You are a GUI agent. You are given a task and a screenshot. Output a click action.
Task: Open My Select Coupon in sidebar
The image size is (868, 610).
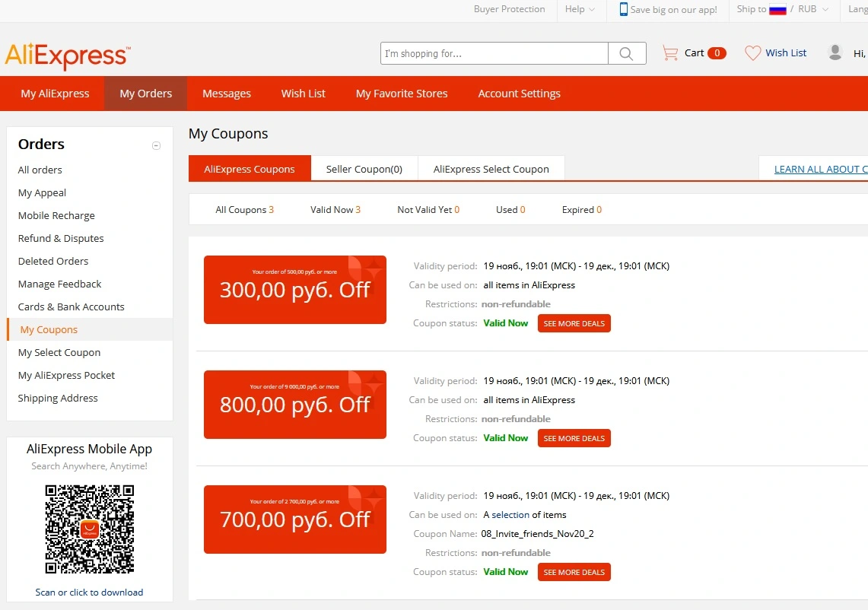click(59, 352)
